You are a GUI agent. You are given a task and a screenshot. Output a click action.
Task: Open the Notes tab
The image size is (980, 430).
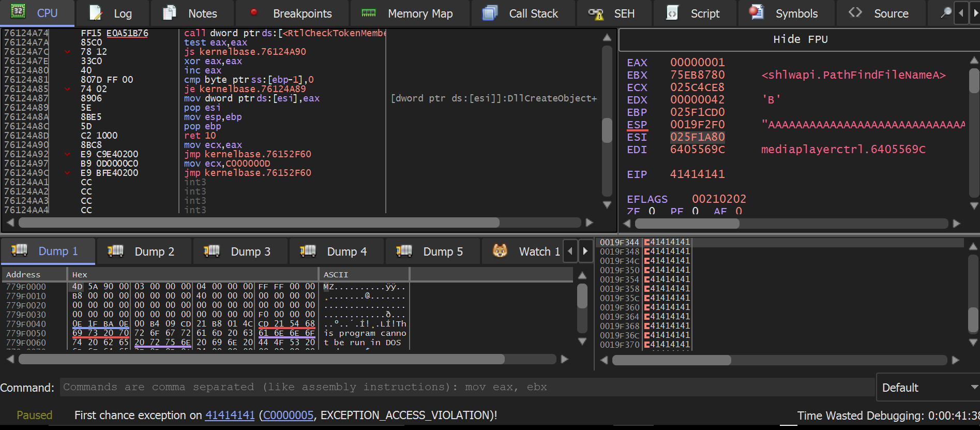click(191, 13)
